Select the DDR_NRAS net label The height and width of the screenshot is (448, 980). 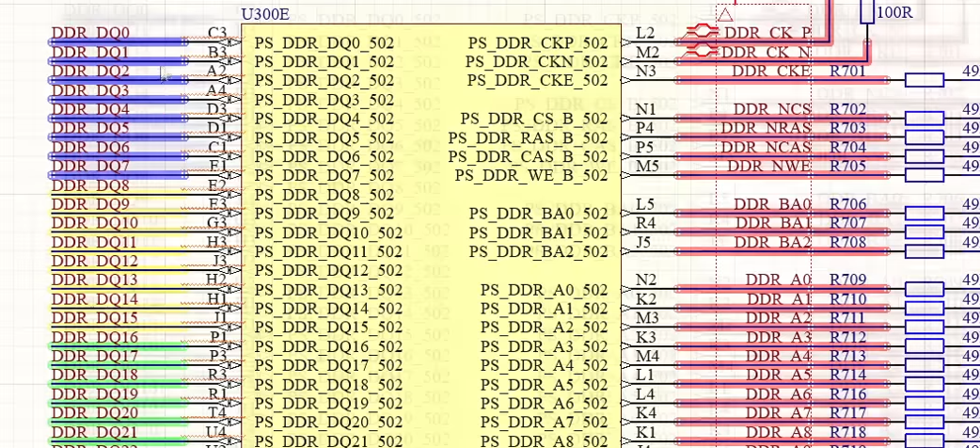(766, 128)
